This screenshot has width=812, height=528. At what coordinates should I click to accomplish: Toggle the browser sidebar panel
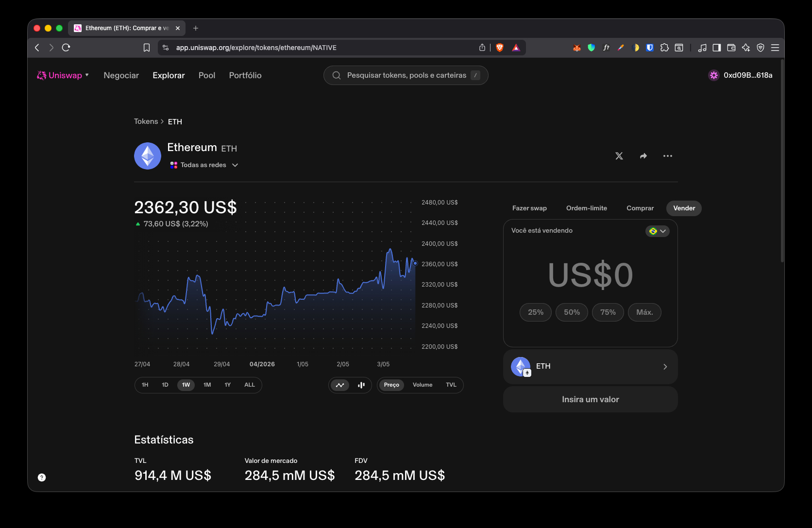point(717,48)
